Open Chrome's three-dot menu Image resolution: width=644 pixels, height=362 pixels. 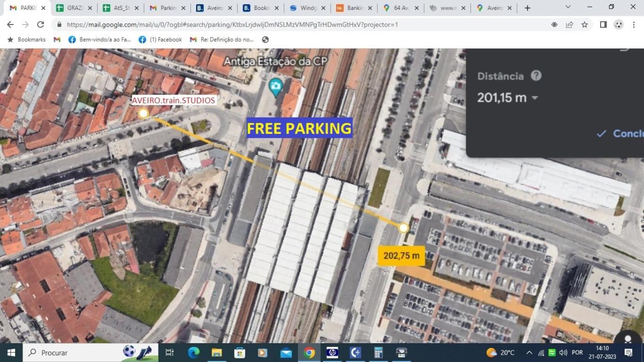tap(634, 25)
